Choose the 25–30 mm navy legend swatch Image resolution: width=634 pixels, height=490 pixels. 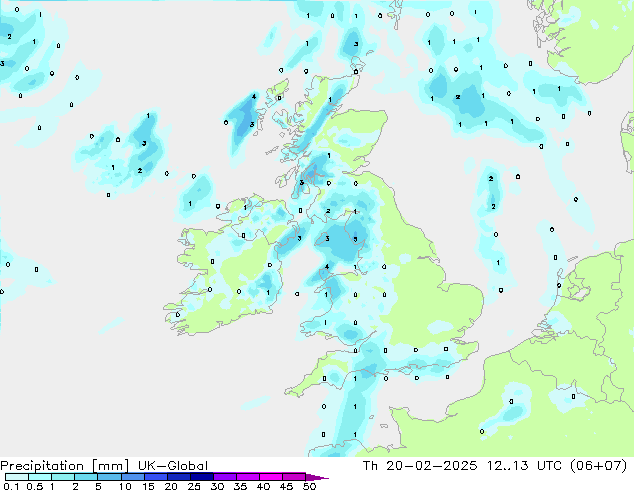(x=201, y=477)
